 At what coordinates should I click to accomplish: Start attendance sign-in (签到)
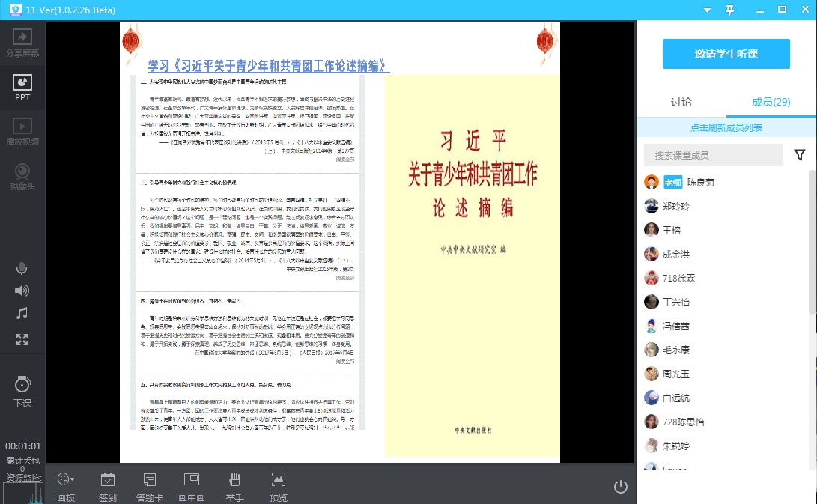click(x=108, y=488)
